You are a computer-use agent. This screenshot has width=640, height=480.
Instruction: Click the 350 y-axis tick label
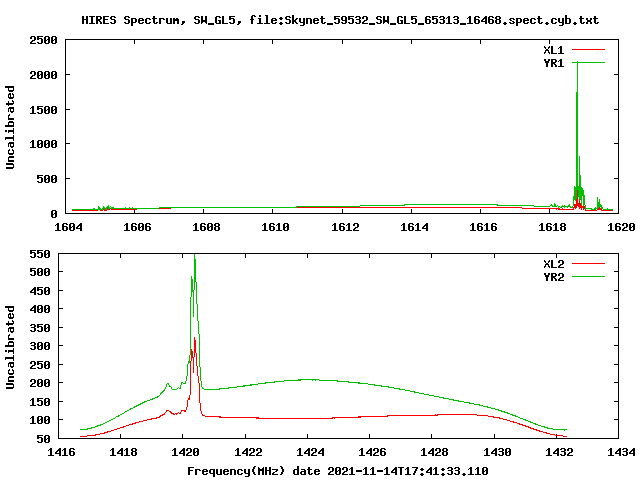click(40, 328)
